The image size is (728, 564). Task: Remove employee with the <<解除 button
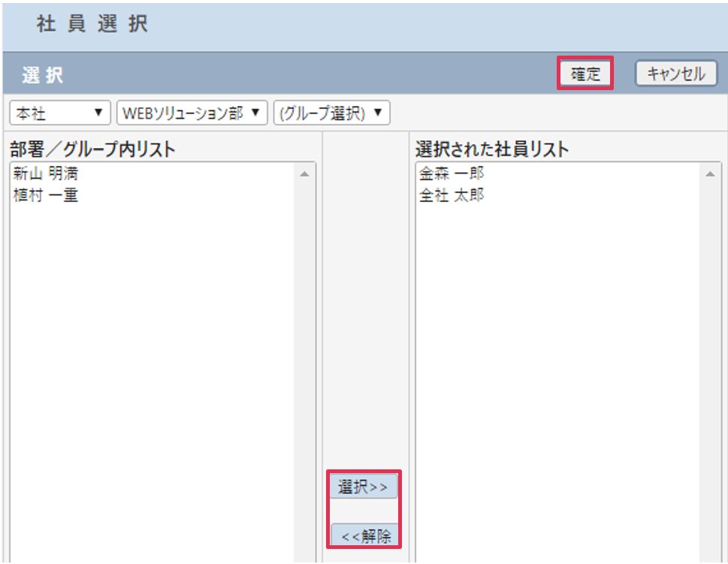point(364,535)
